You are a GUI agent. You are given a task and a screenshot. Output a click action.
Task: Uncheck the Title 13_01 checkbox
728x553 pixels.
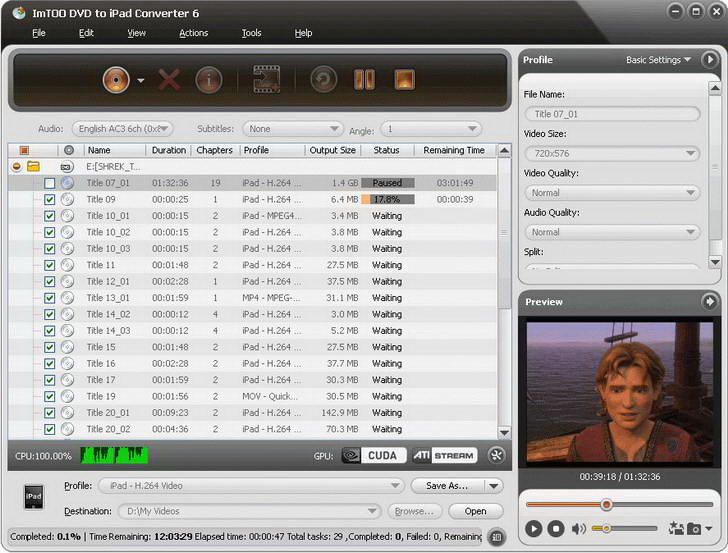pos(50,298)
